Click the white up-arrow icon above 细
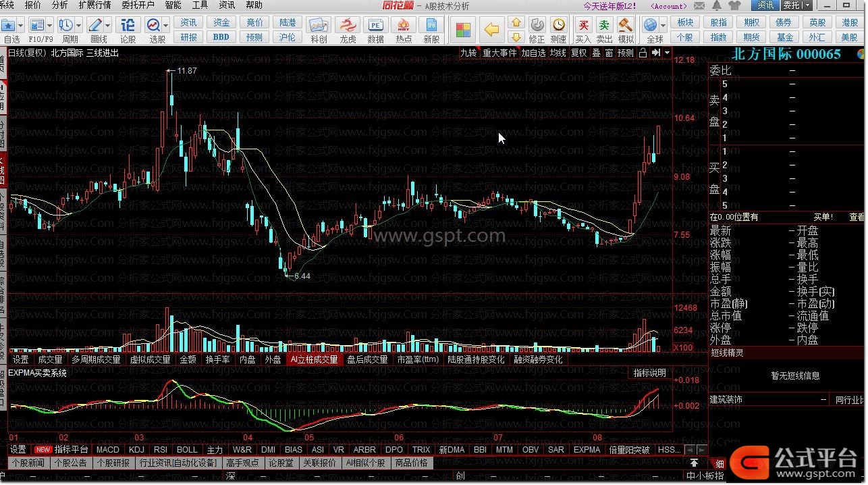Viewport: 868px width, 485px height. [x=694, y=463]
